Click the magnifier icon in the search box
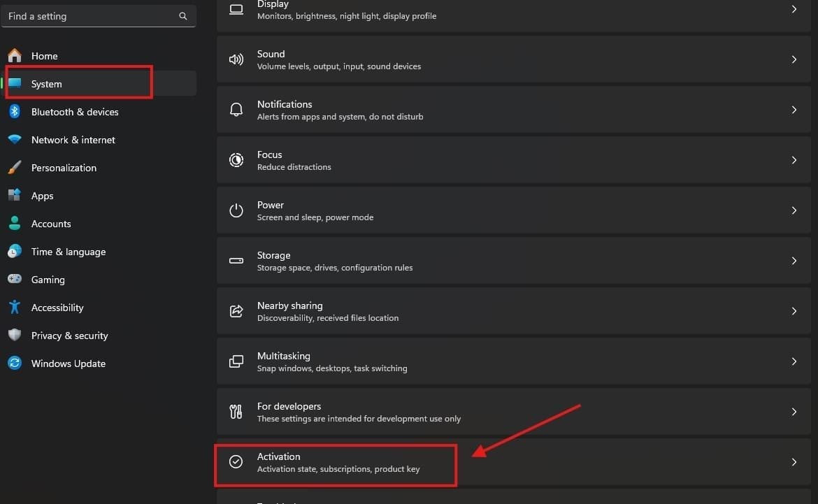 (183, 16)
